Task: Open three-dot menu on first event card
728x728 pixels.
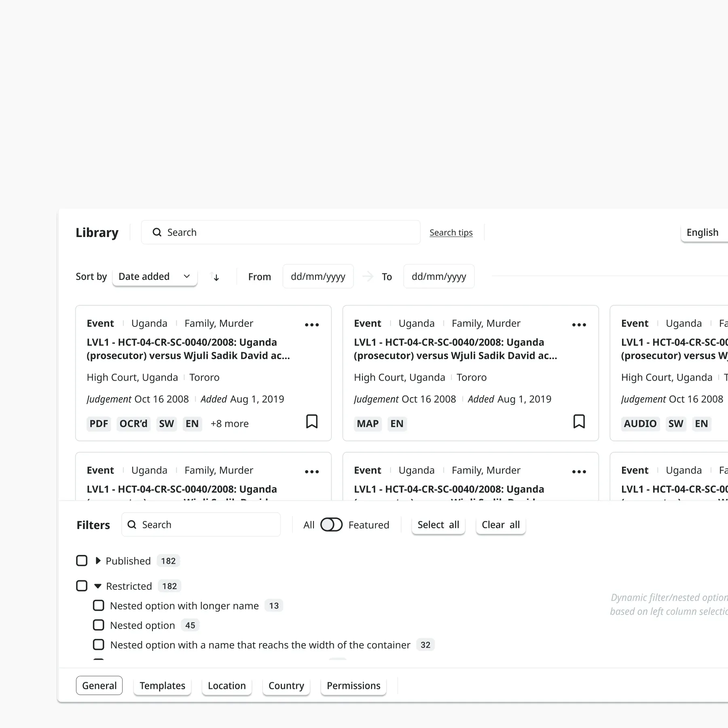Action: coord(312,325)
